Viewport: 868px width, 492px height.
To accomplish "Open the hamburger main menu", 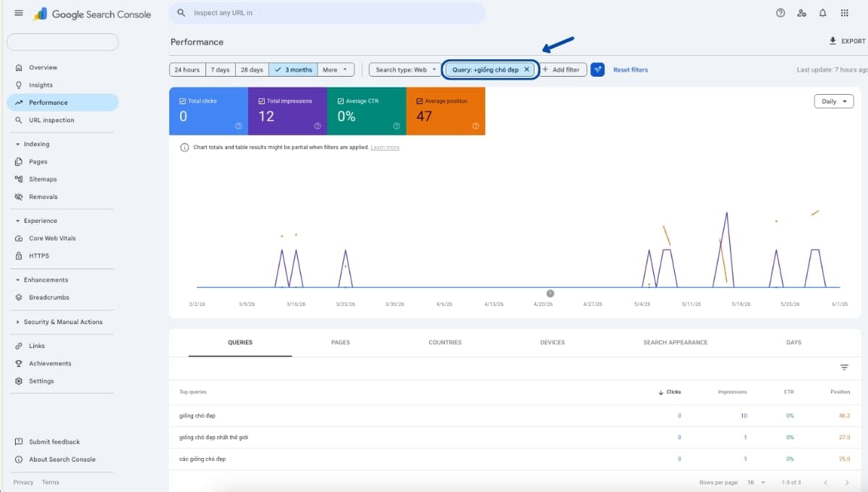I will [19, 13].
